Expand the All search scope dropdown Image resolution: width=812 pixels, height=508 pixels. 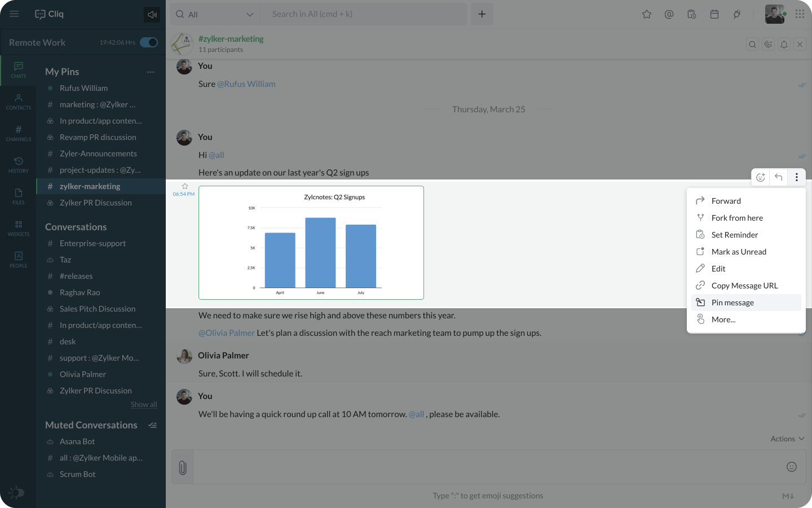pyautogui.click(x=249, y=15)
